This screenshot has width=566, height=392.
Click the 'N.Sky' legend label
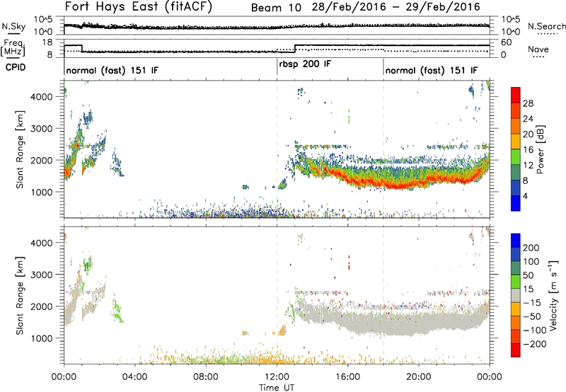pyautogui.click(x=13, y=26)
